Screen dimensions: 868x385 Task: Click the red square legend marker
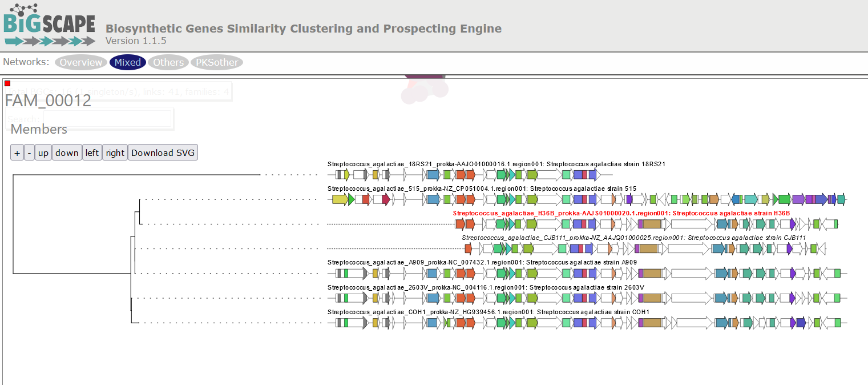pyautogui.click(x=7, y=83)
